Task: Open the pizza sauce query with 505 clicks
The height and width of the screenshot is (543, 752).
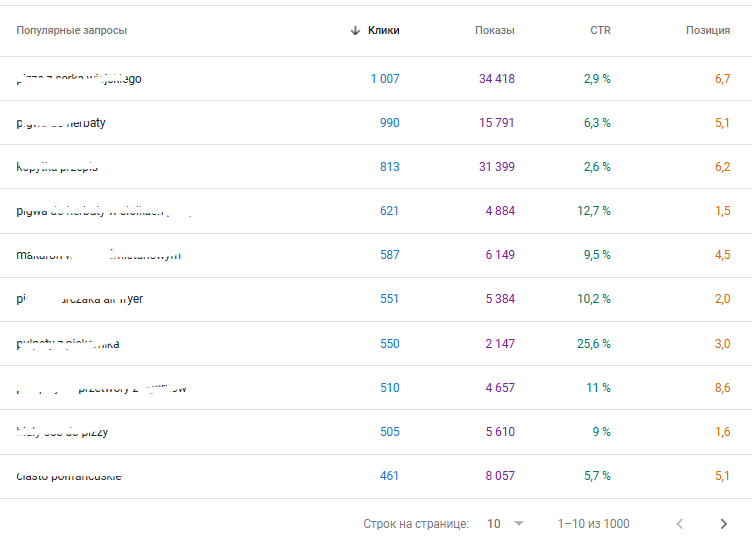Action: [x=62, y=432]
